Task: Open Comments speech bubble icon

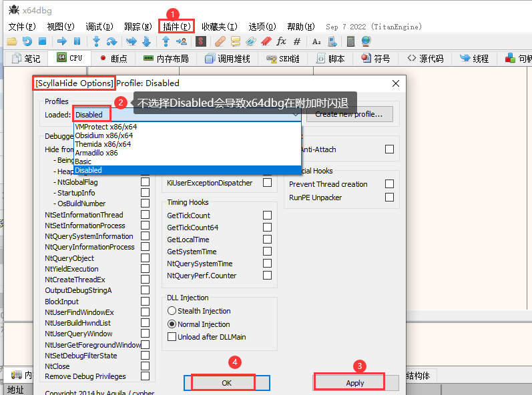Action: click(236, 41)
